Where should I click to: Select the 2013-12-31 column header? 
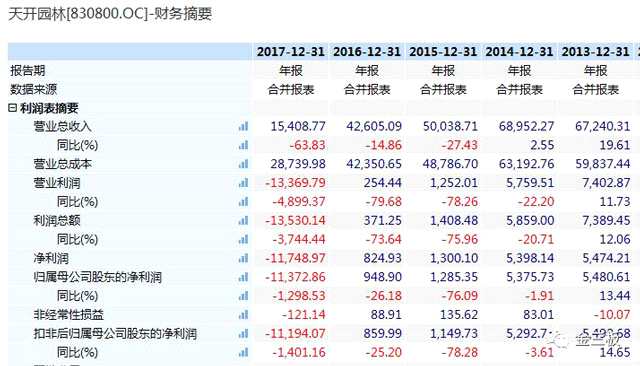[595, 52]
